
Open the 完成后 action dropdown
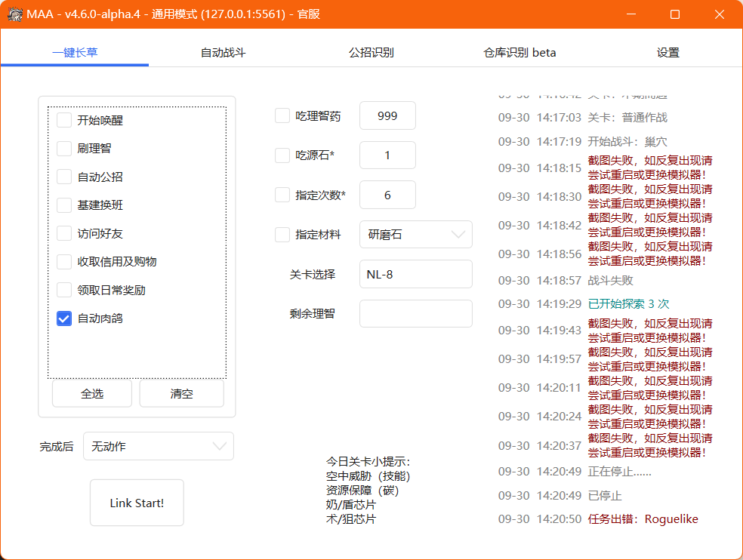coord(158,446)
